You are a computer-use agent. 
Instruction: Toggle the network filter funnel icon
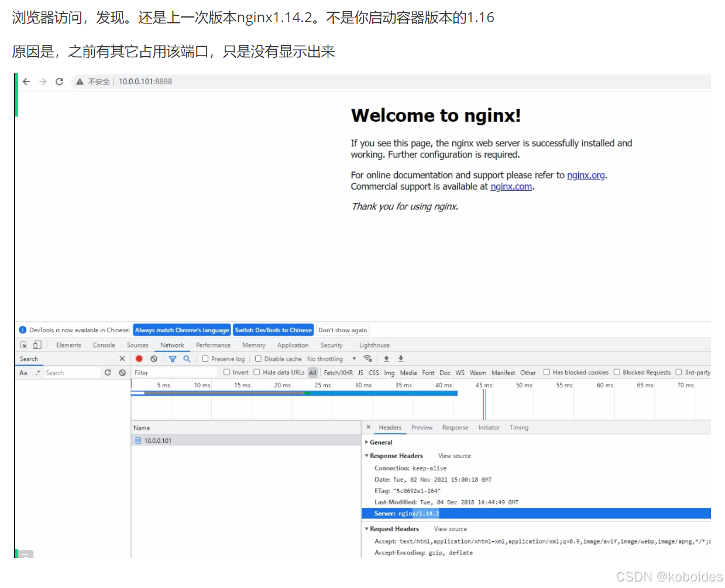[173, 359]
